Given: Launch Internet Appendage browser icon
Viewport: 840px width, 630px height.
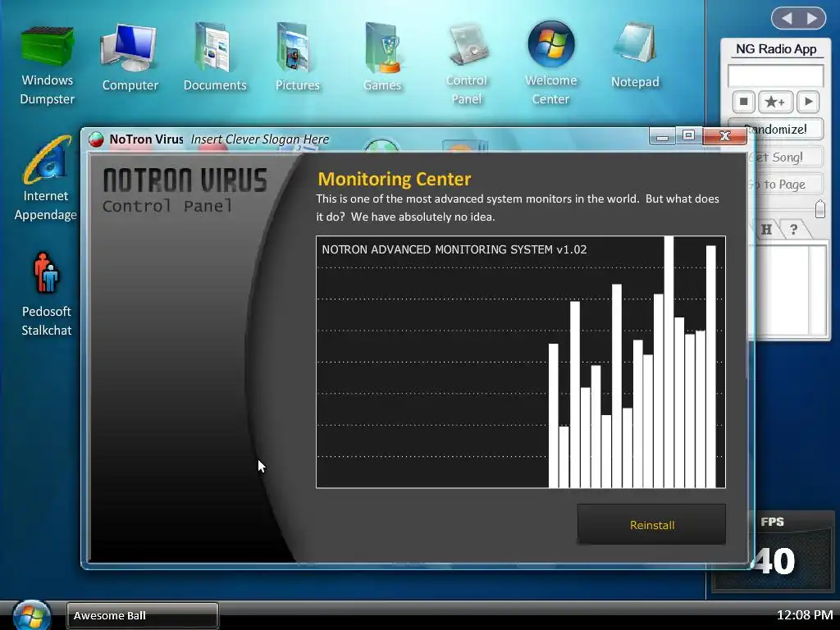Looking at the screenshot, I should pyautogui.click(x=46, y=179).
